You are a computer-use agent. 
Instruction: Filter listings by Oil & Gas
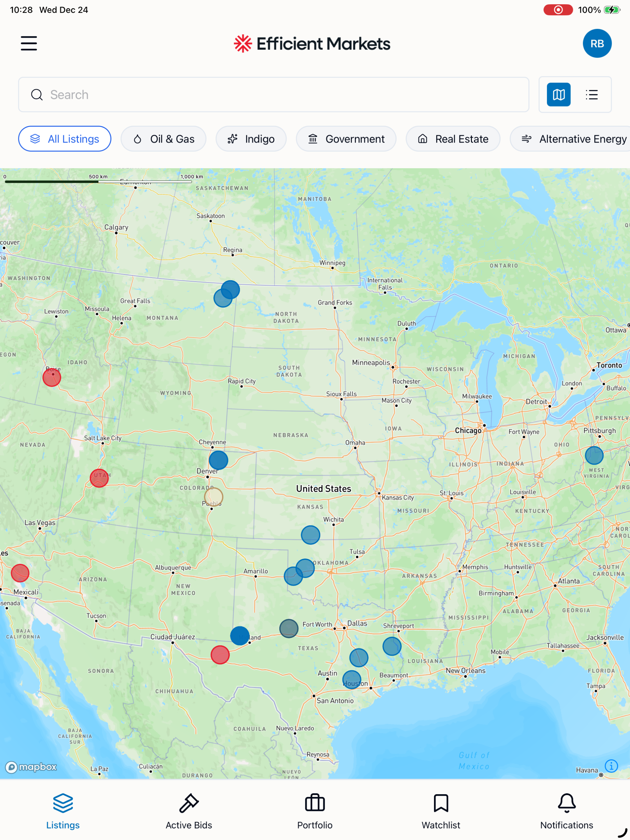pyautogui.click(x=164, y=139)
